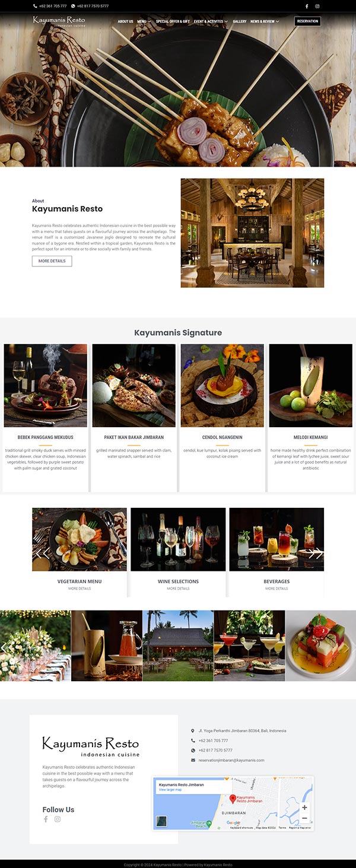Show previous menu carousel slide arrow
Screen dimensions: 356x868
(42, 553)
